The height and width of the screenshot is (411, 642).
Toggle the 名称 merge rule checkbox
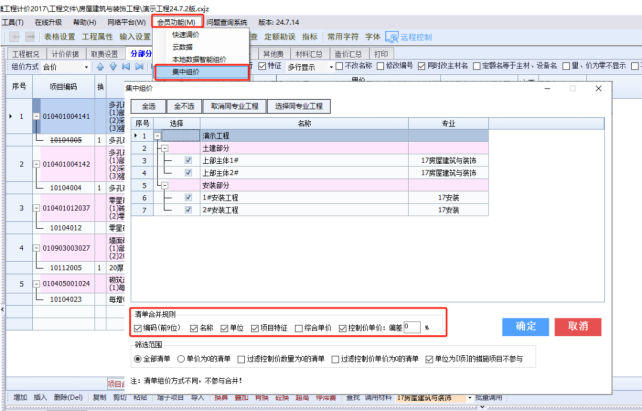pyautogui.click(x=194, y=328)
